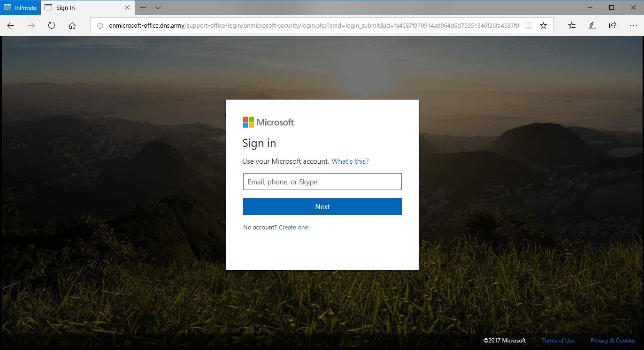Maximize the browser window
Screen dimensions: 644x350
612,8
